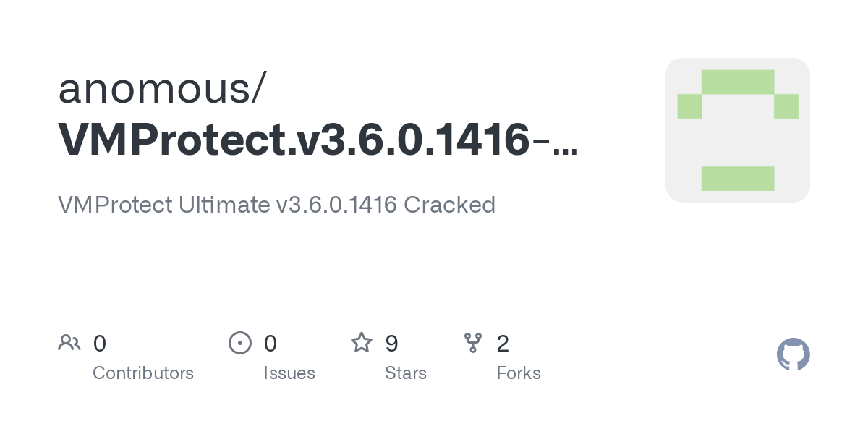
Task: Click the fork count number 2
Action: pyautogui.click(x=503, y=344)
